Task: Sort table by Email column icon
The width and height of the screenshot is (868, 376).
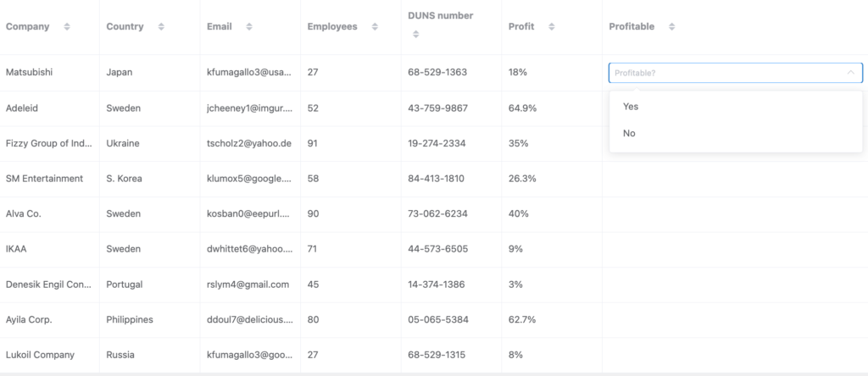Action: tap(249, 26)
